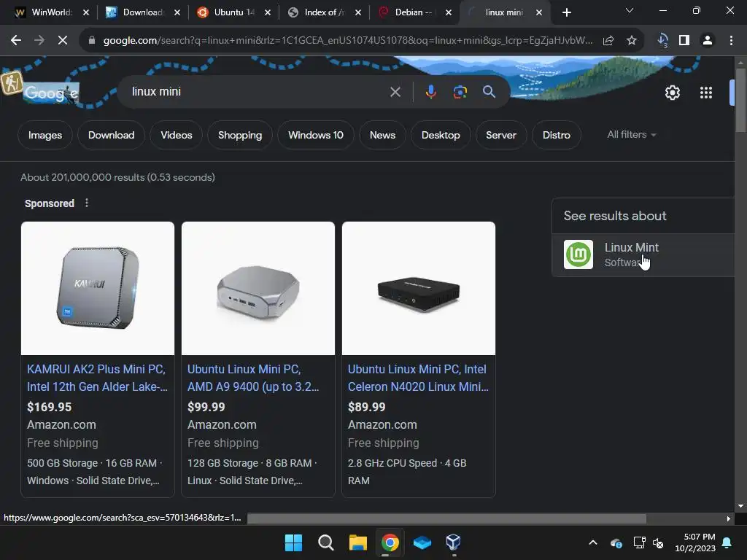The image size is (747, 560).
Task: Click the About 201,000,000 results text
Action: (x=117, y=177)
